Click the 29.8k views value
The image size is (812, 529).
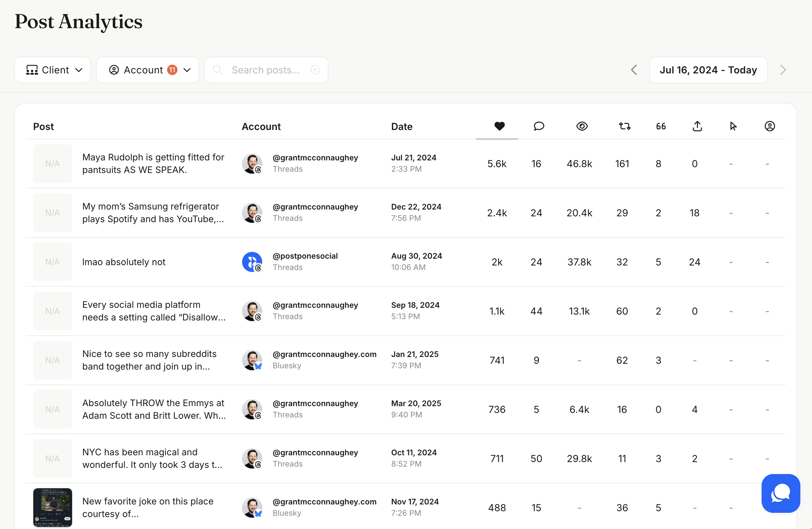pos(579,459)
